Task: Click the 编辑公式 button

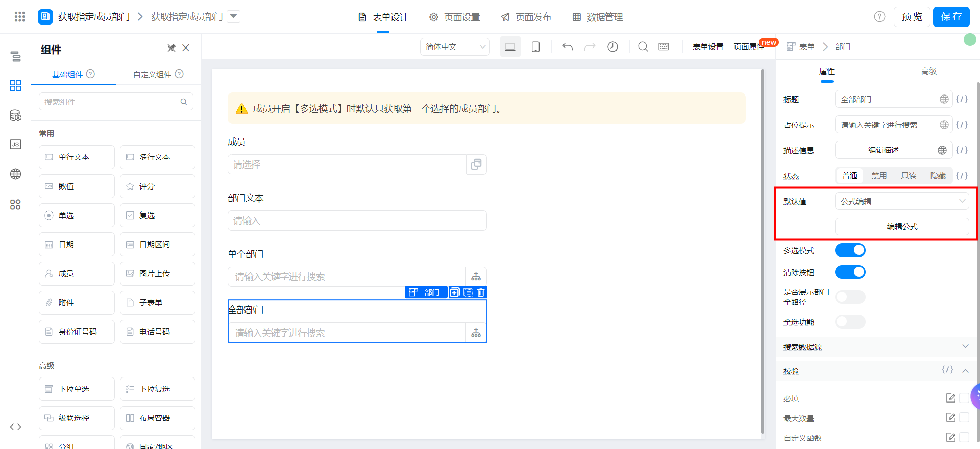Action: click(902, 226)
